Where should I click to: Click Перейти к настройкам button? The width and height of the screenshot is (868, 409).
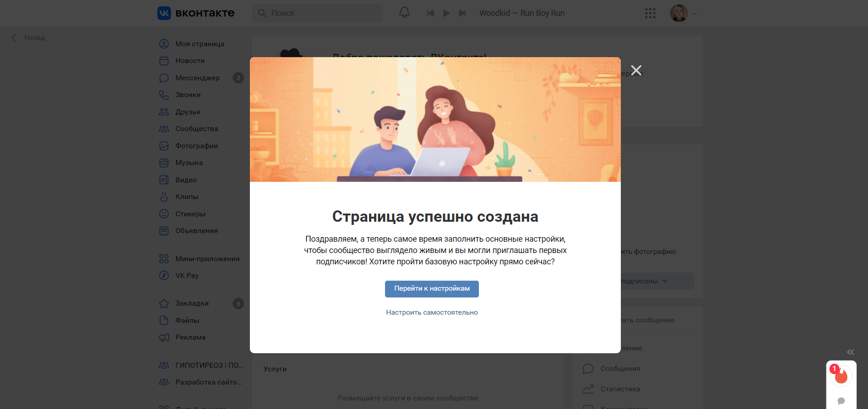[x=432, y=289]
